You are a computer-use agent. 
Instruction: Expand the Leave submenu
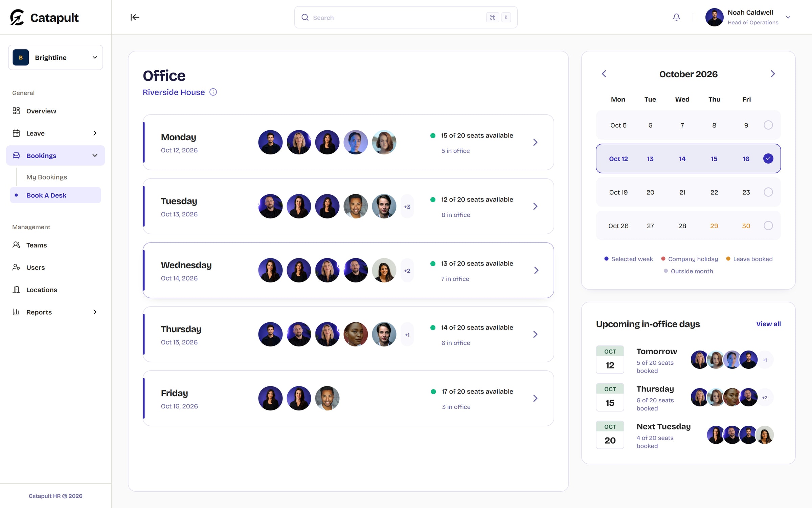[x=95, y=133]
